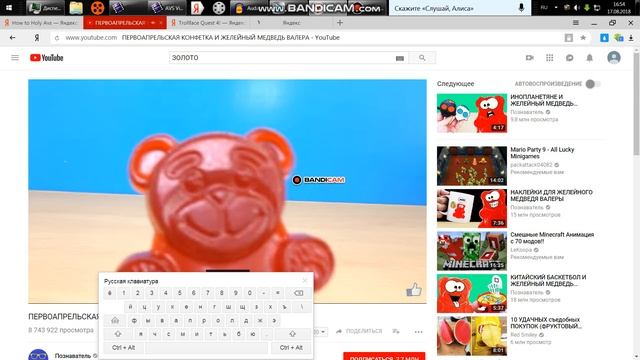Go back with browser back arrow
The width and height of the screenshot is (640, 360).
(x=13, y=38)
